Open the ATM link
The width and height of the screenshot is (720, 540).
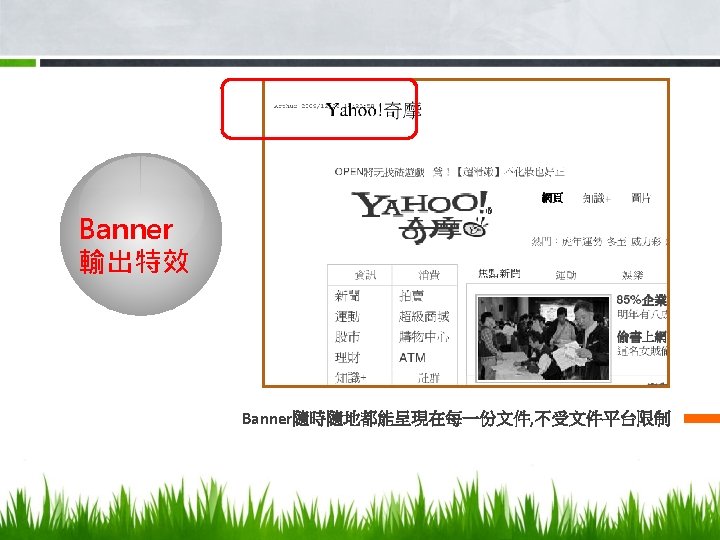point(412,357)
